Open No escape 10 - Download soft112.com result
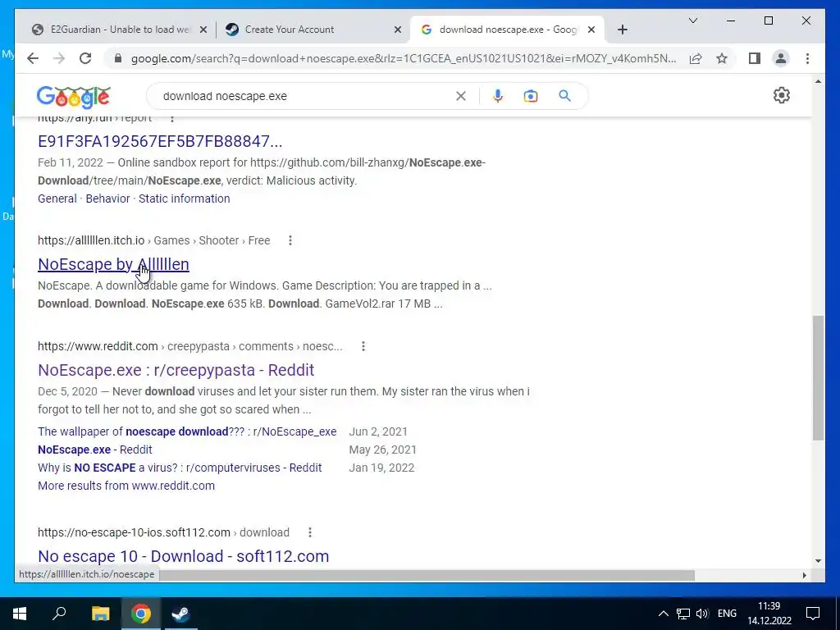The height and width of the screenshot is (630, 840). click(x=183, y=557)
